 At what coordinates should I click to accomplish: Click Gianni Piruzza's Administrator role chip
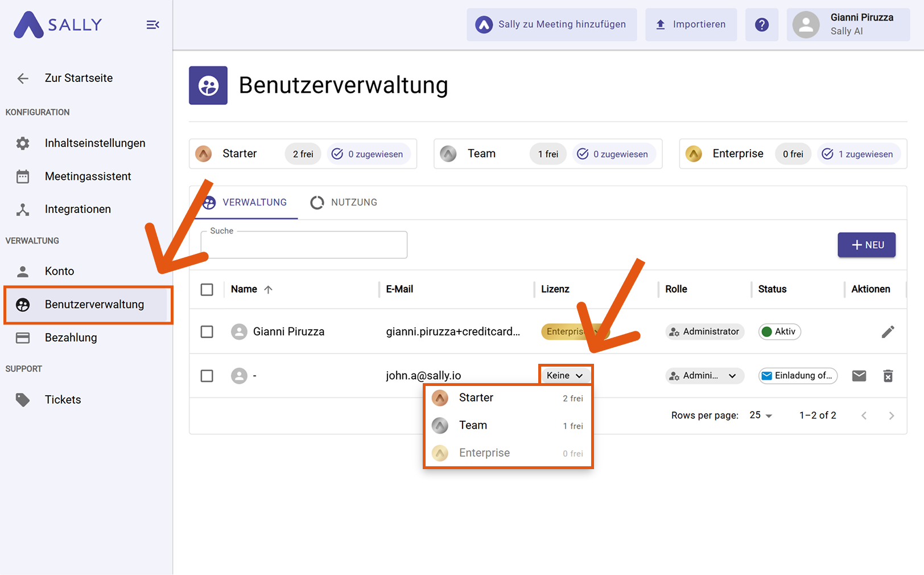(x=704, y=332)
